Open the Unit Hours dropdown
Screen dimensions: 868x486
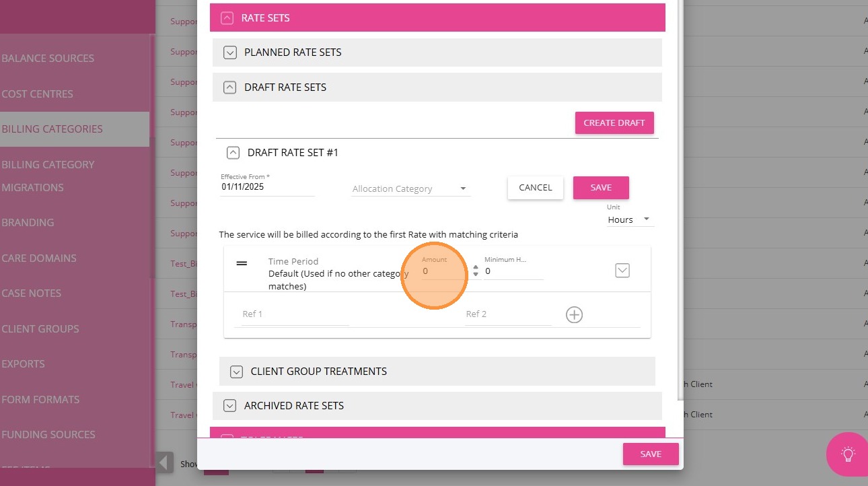pyautogui.click(x=629, y=219)
